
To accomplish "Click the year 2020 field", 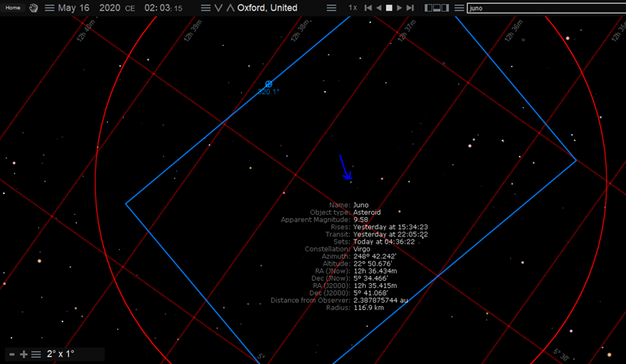I will pyautogui.click(x=109, y=8).
